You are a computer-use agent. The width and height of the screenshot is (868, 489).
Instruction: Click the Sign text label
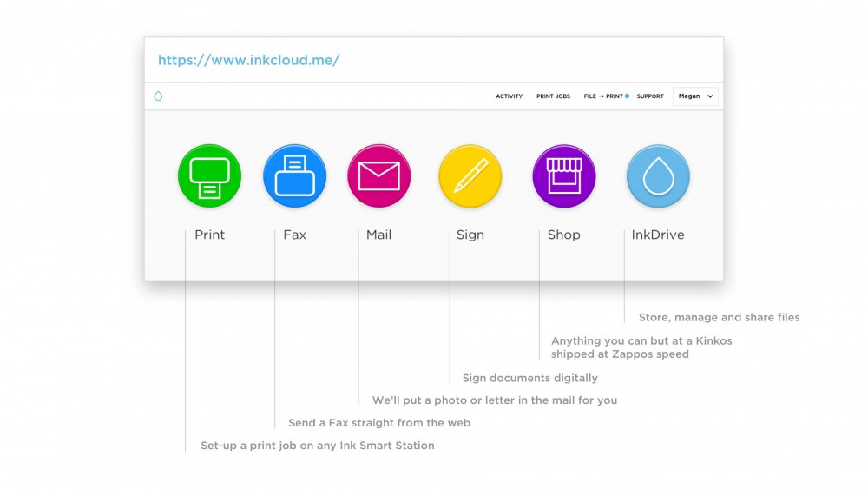click(470, 235)
